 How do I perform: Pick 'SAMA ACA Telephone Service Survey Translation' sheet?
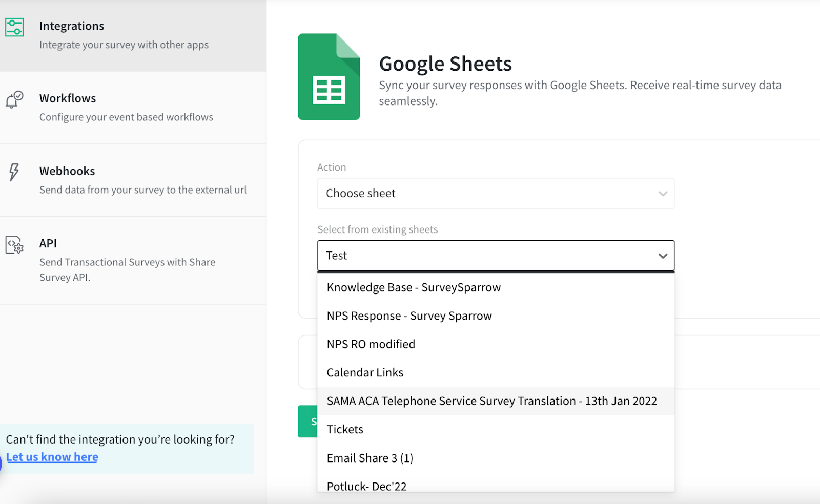click(496, 401)
